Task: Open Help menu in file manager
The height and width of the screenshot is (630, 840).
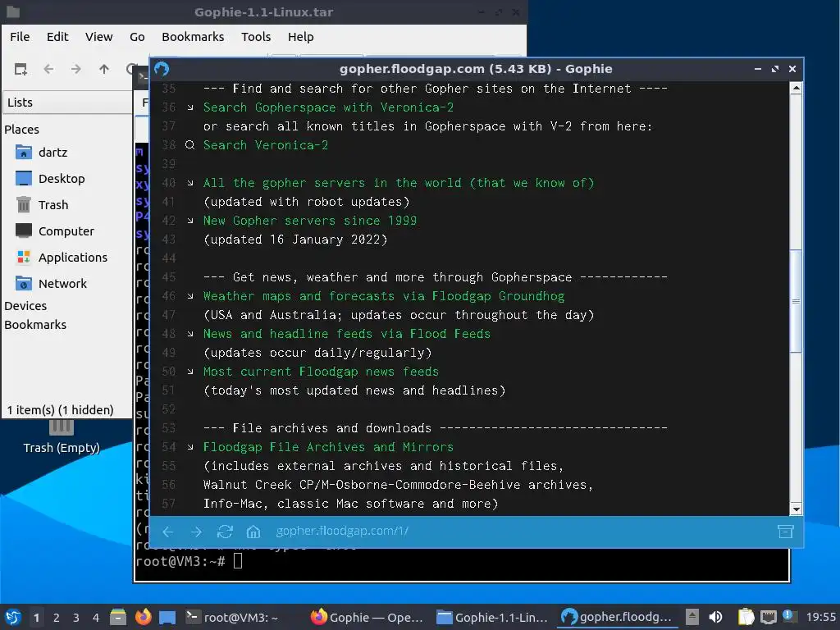Action: click(x=300, y=37)
